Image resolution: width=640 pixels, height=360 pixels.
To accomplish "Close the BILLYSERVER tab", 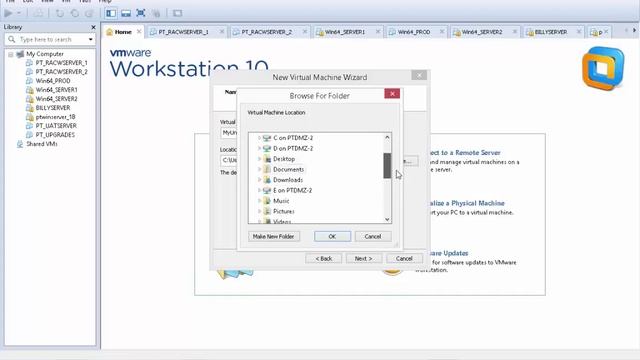I will 579,31.
